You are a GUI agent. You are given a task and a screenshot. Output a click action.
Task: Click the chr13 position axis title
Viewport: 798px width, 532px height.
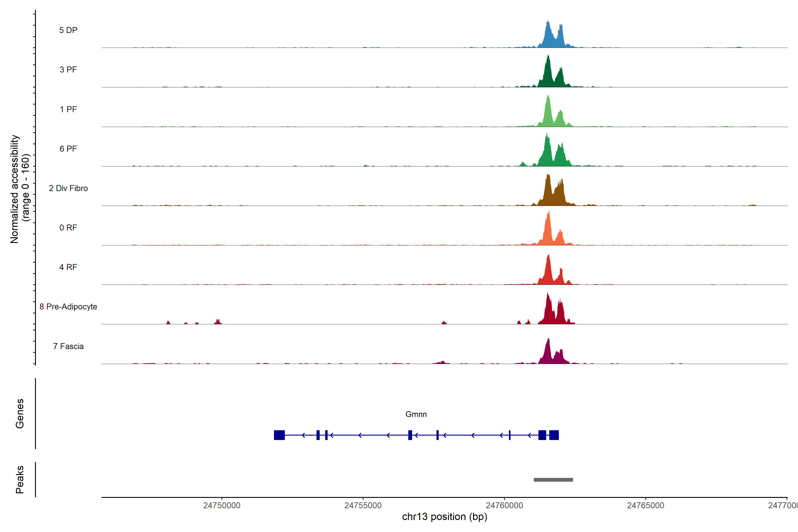(444, 517)
